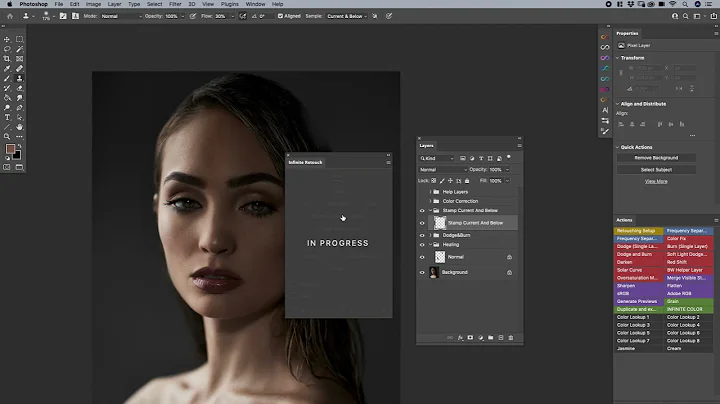Open the Select menu
The width and height of the screenshot is (720, 404).
tap(155, 4)
